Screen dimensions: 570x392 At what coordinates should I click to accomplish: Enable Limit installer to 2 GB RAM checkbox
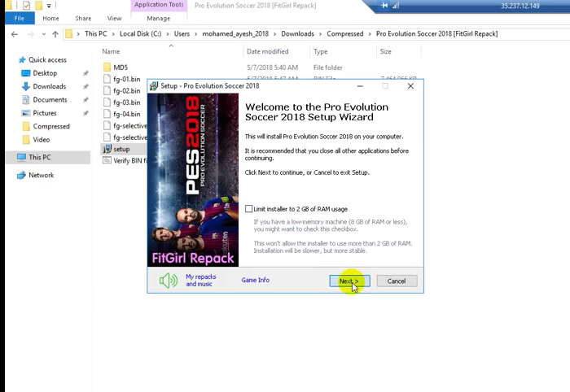pyautogui.click(x=248, y=209)
